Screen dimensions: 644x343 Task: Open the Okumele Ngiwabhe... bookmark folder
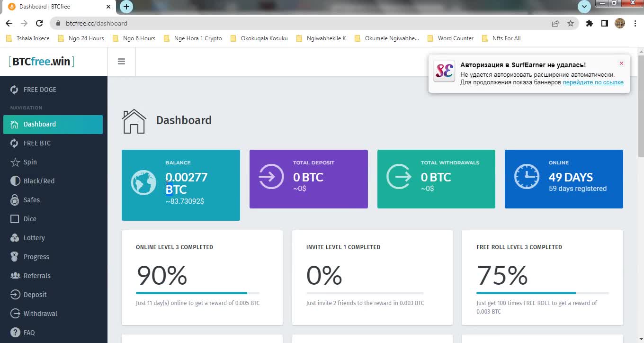coord(386,38)
